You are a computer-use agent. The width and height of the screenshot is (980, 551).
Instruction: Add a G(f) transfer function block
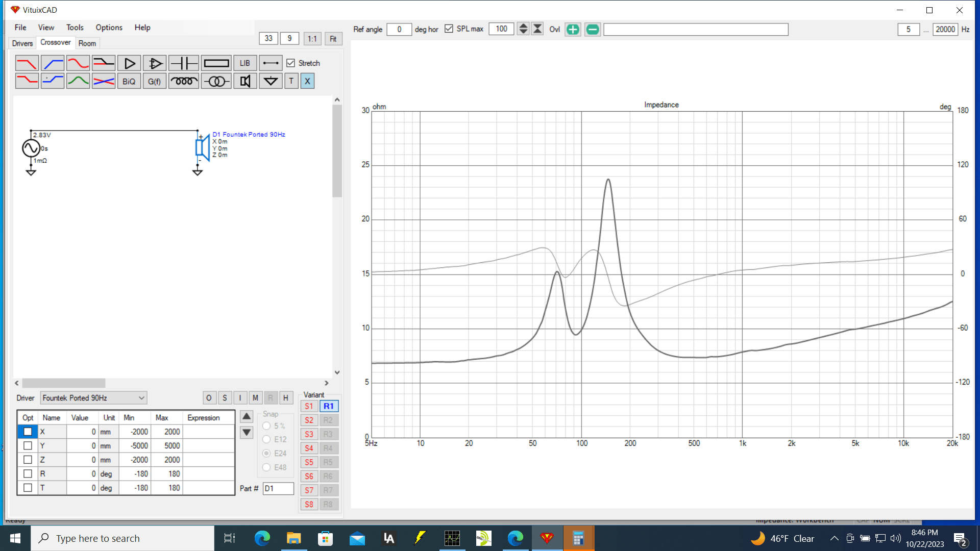coord(155,81)
